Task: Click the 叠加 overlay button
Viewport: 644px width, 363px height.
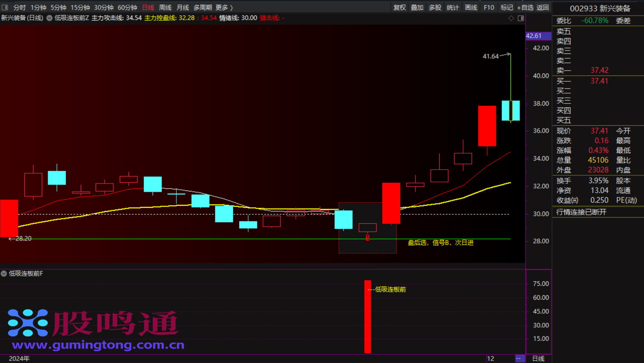Action: (417, 7)
